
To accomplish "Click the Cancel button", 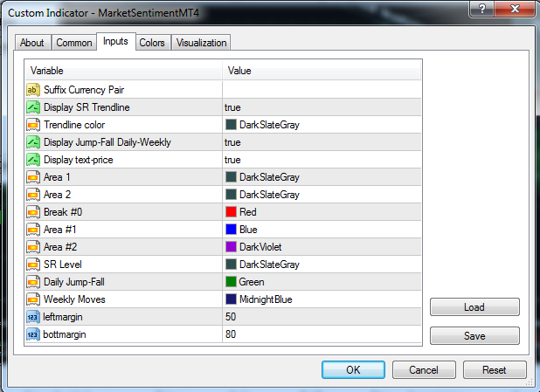I will coord(424,370).
